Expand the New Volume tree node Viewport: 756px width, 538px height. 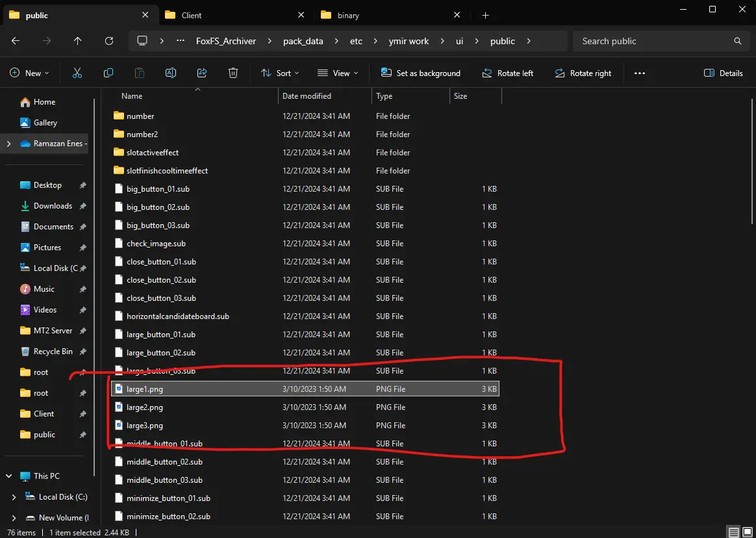(14, 517)
